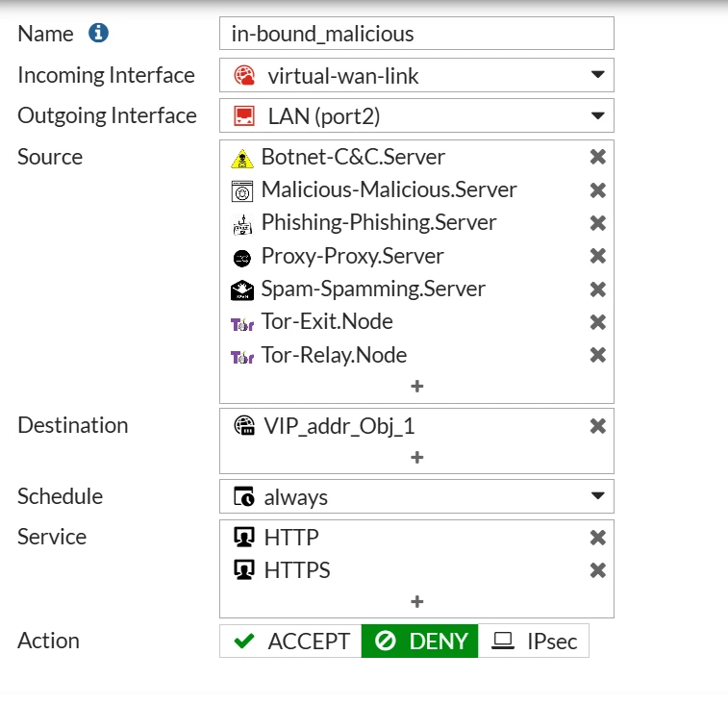
Task: Add a new Service entry with plus
Action: [417, 601]
